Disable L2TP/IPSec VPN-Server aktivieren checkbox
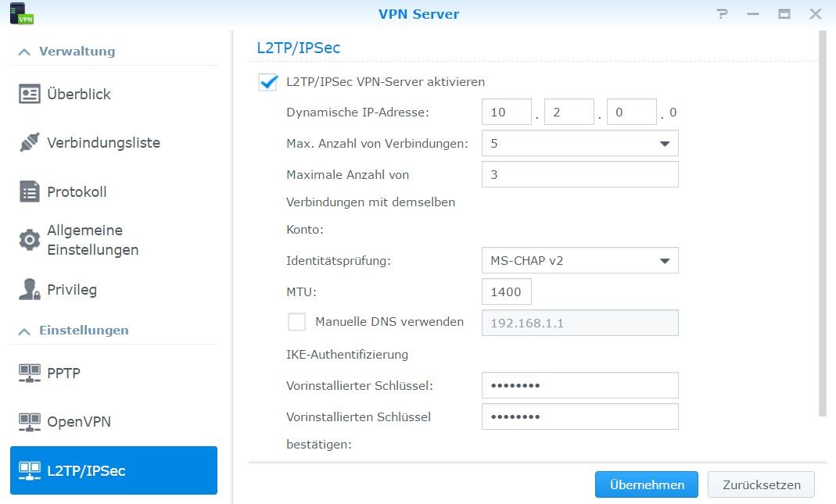836x504 pixels. (268, 82)
